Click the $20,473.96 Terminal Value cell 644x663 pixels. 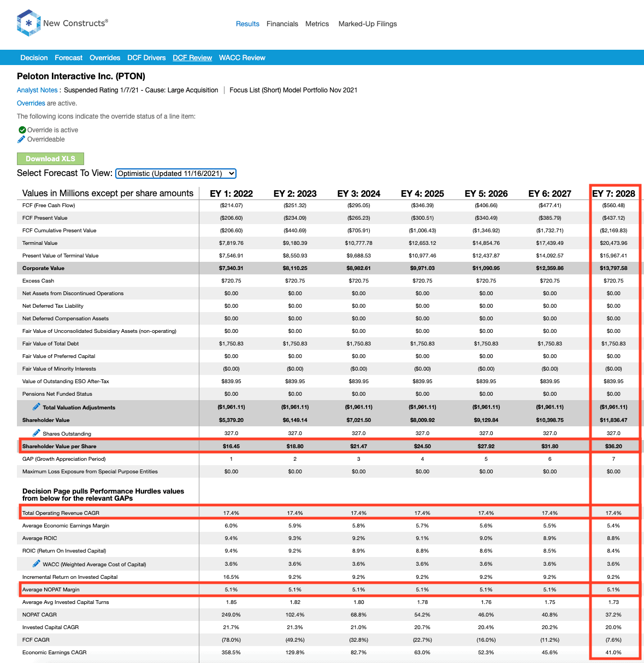click(613, 243)
